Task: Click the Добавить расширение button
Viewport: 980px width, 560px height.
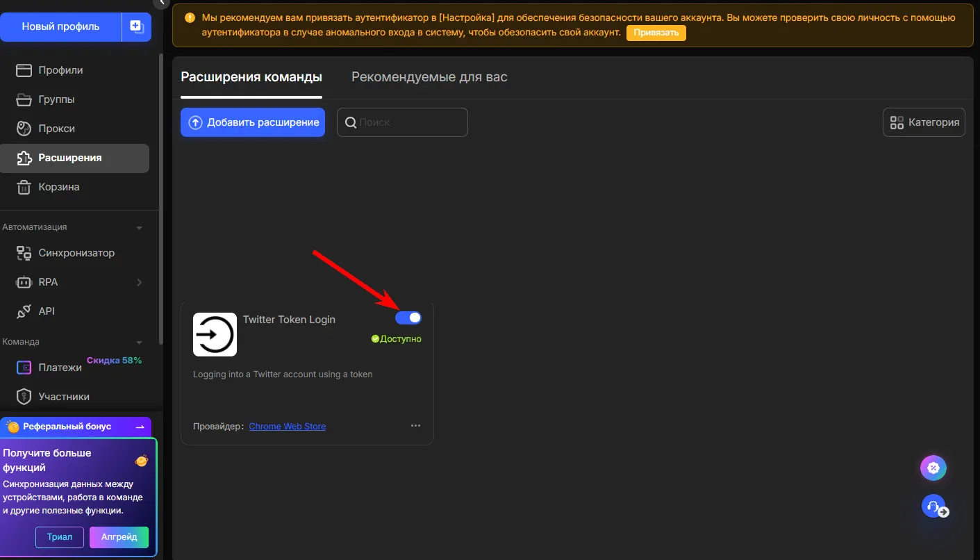Action: (253, 122)
